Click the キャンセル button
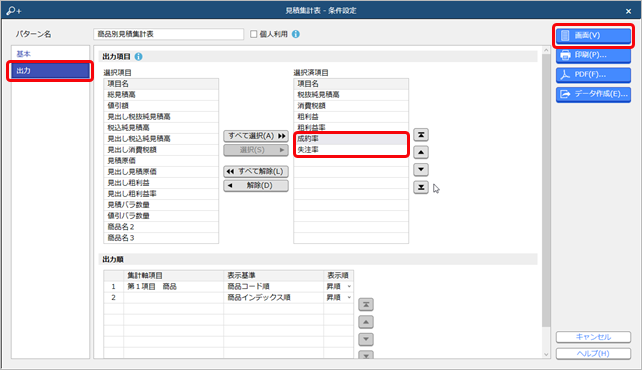 (593, 337)
